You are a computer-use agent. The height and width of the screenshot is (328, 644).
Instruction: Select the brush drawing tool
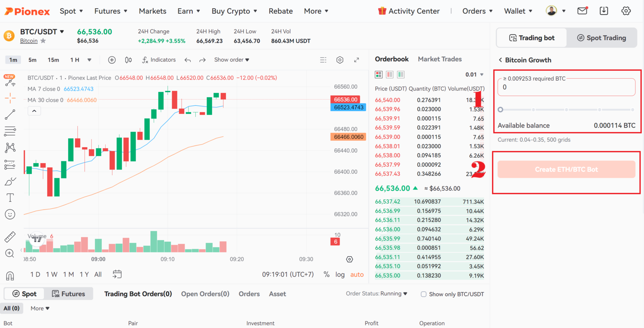pos(10,182)
